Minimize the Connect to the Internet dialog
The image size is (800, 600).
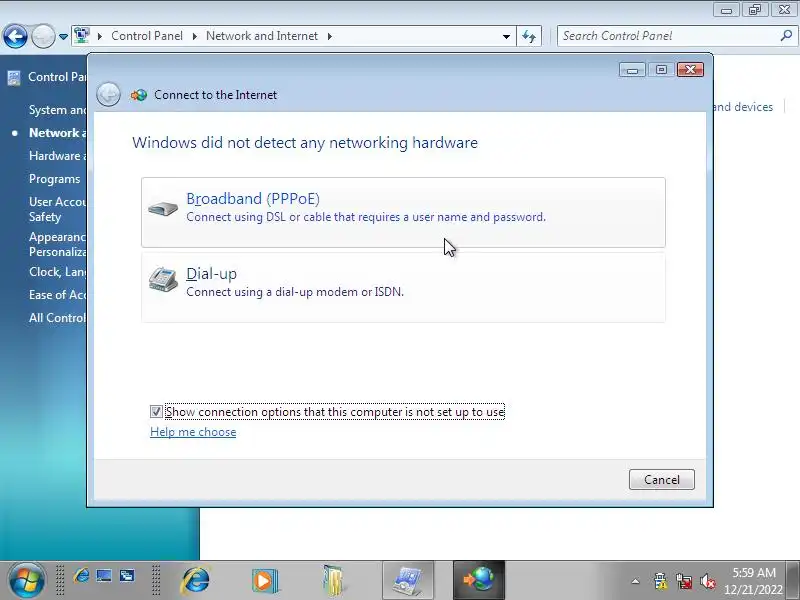[x=632, y=69]
